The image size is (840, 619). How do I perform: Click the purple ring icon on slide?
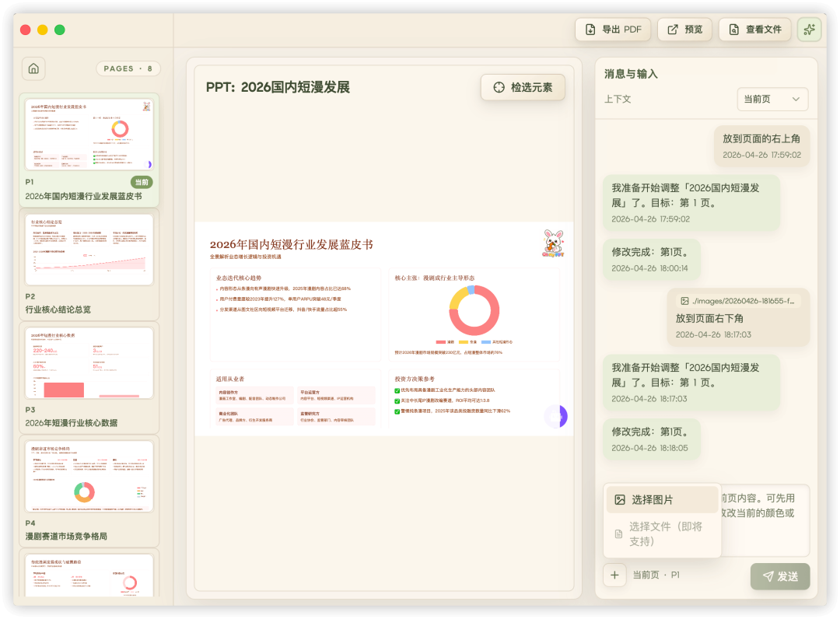click(x=556, y=416)
